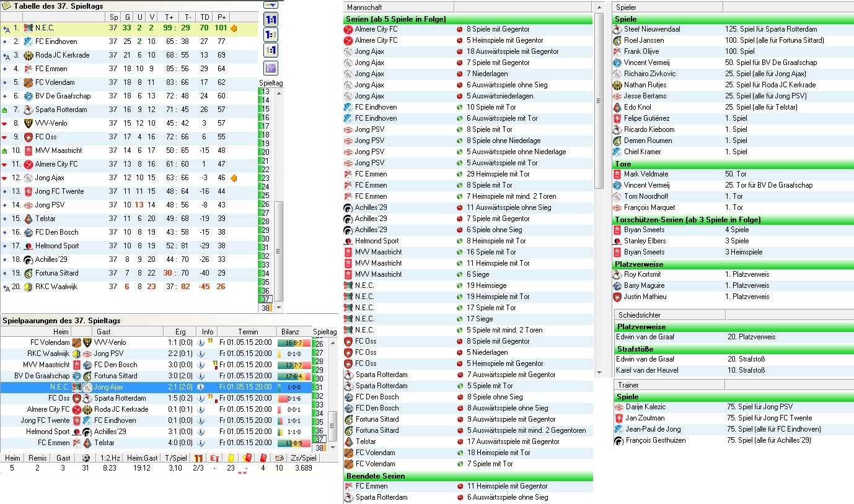Image resolution: width=854 pixels, height=504 pixels.
Task: Click the Spieler column header
Action: [667, 7]
